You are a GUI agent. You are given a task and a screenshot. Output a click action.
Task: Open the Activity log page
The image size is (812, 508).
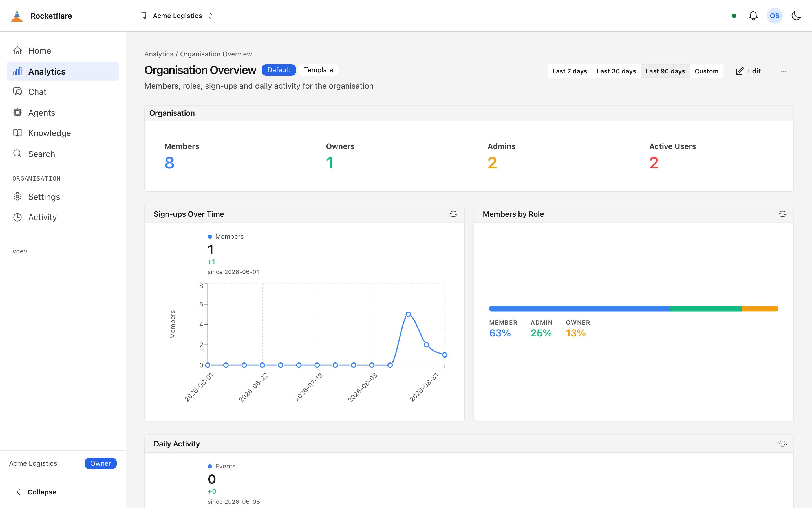point(63,217)
